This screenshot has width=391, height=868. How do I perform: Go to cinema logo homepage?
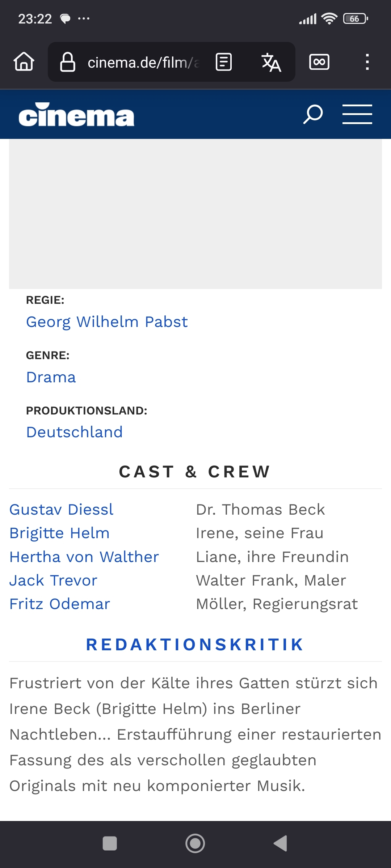click(x=76, y=115)
